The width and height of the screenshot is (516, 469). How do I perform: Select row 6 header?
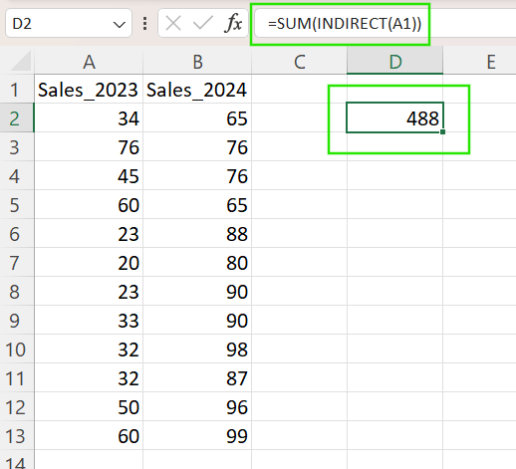(17, 234)
